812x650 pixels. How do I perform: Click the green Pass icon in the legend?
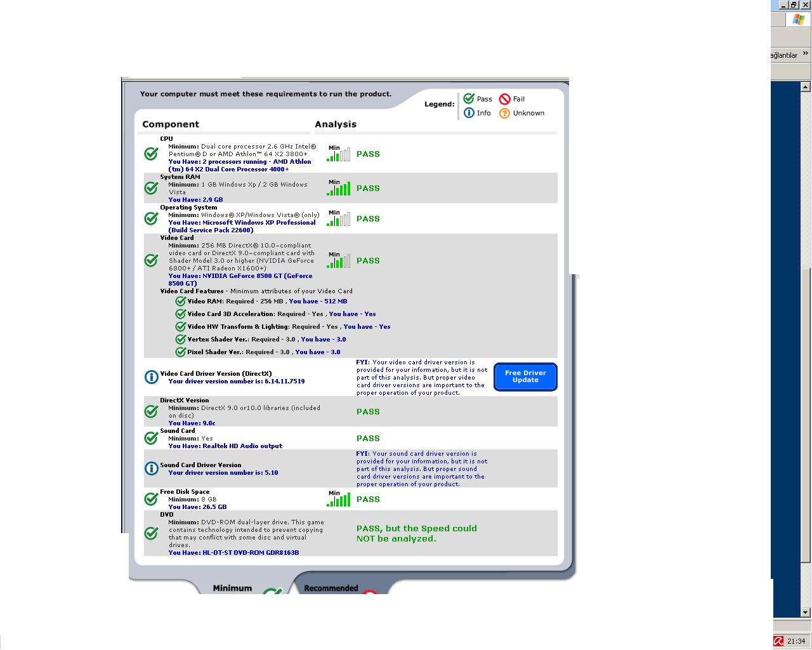point(469,98)
